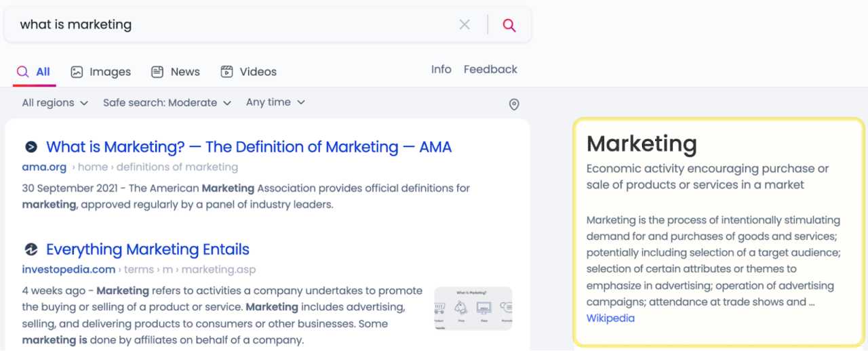Select the All results tab
Screen dimensions: 868x351
pyautogui.click(x=34, y=72)
